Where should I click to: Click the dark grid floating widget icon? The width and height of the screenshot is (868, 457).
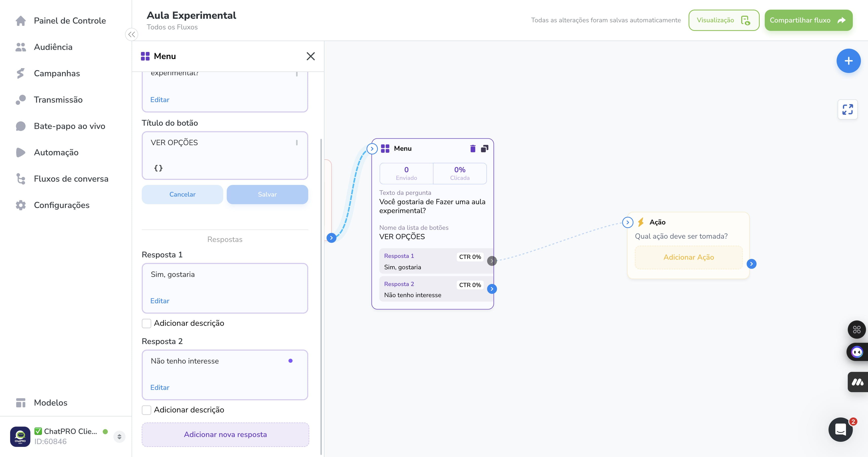(x=857, y=330)
